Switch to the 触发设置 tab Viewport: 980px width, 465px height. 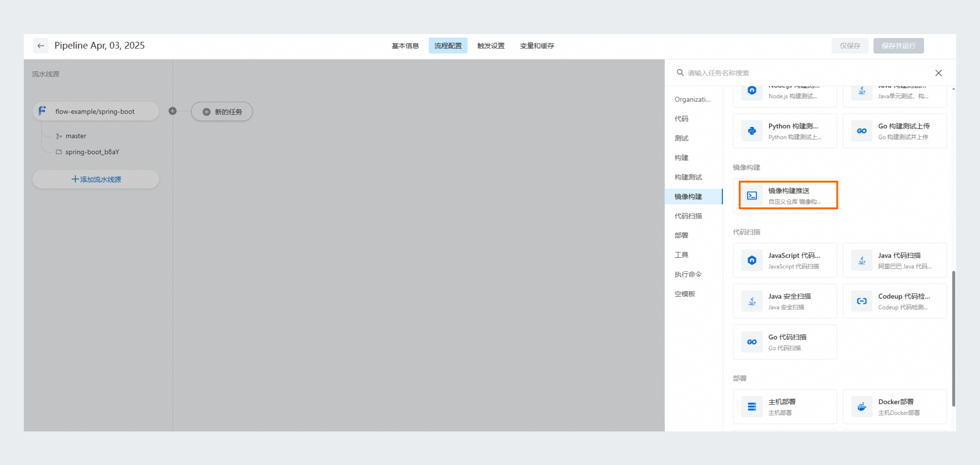click(x=490, y=46)
